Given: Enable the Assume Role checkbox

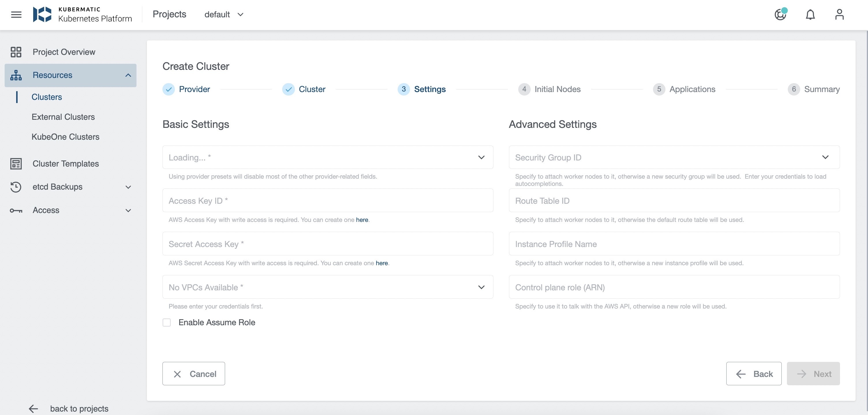Looking at the screenshot, I should (x=167, y=323).
